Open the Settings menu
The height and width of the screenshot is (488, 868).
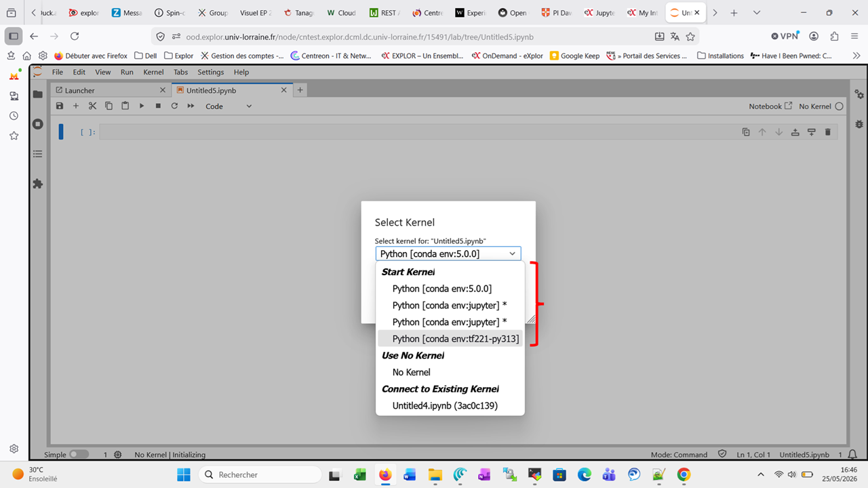(x=211, y=72)
